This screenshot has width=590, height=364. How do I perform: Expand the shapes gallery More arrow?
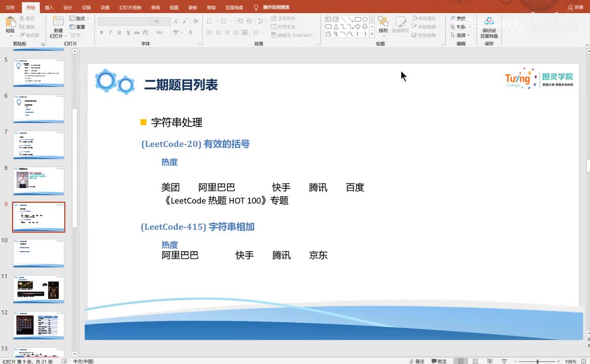coord(372,34)
